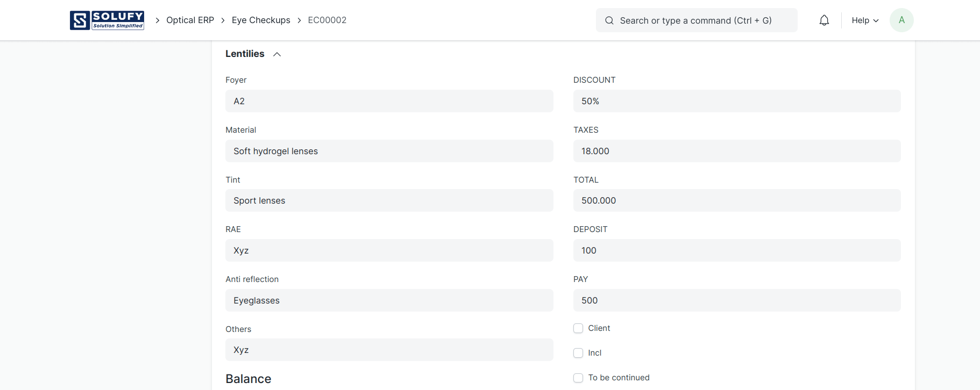Go to Optical ERP breadcrumb

(x=190, y=20)
